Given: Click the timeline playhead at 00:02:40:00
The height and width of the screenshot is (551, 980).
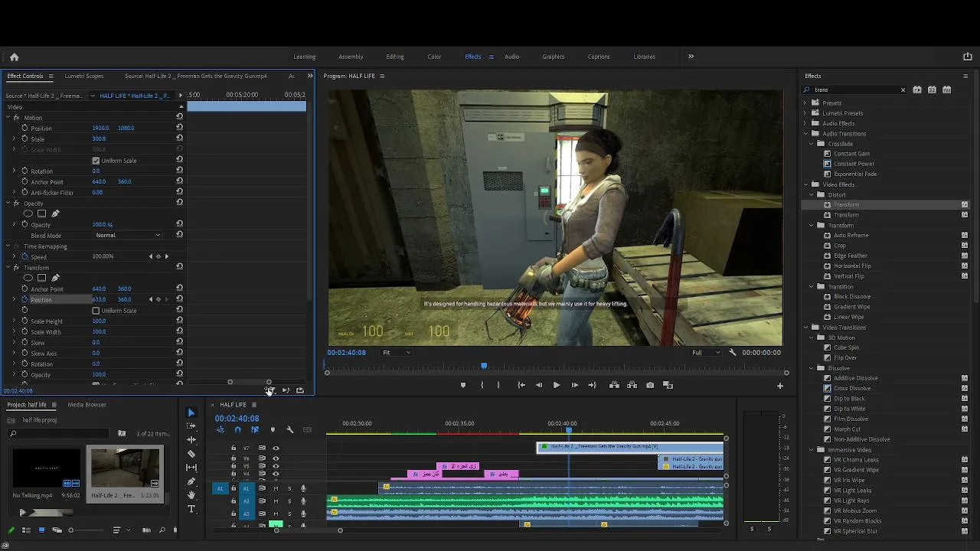Looking at the screenshot, I should click(x=569, y=432).
